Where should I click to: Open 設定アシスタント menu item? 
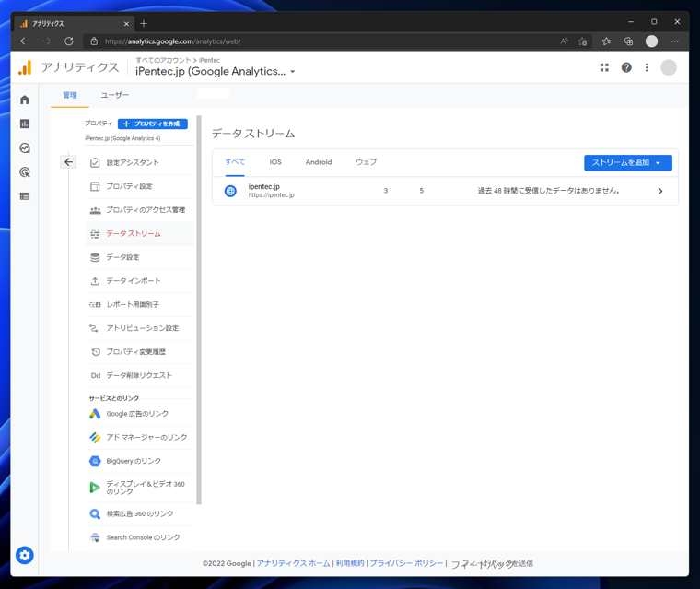[x=140, y=162]
